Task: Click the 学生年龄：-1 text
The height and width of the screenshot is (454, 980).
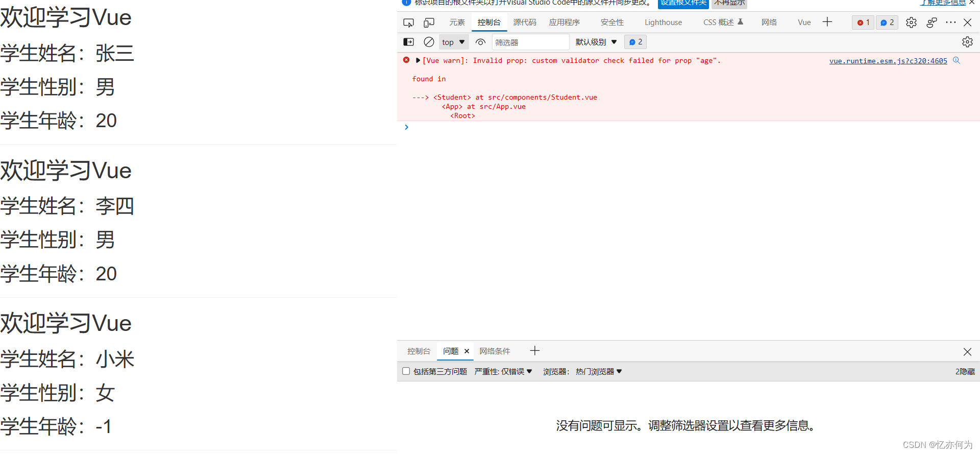Action: point(56,426)
